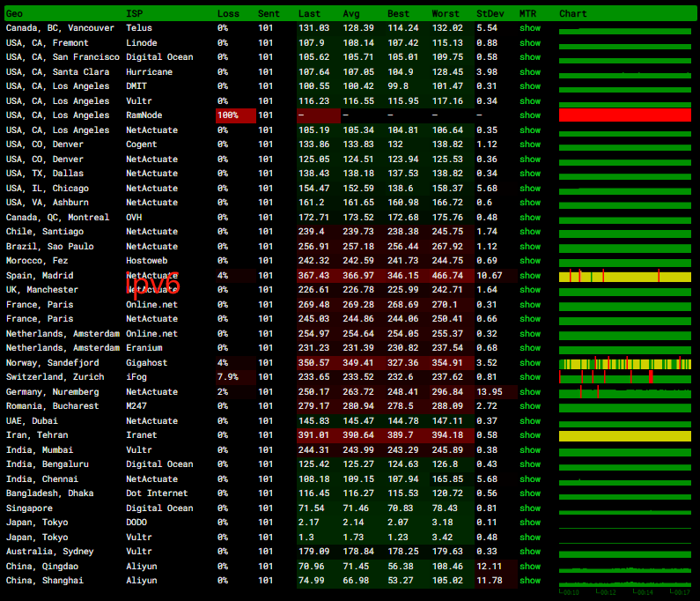Click the "Chile, Santiago" geo cell
The width and height of the screenshot is (700, 601).
click(45, 232)
